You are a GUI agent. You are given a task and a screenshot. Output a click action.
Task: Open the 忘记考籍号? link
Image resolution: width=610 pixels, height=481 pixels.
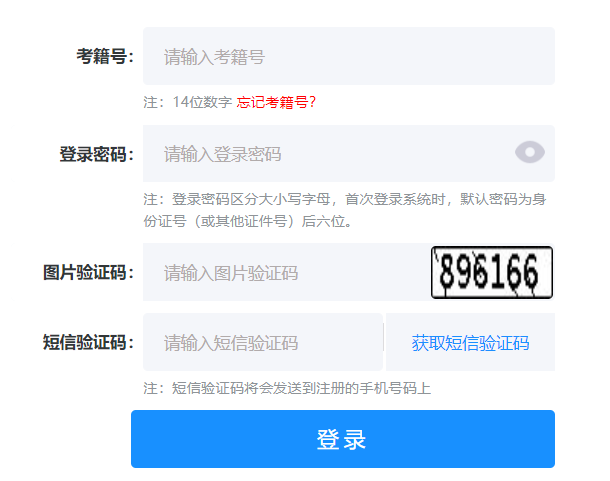(x=276, y=102)
